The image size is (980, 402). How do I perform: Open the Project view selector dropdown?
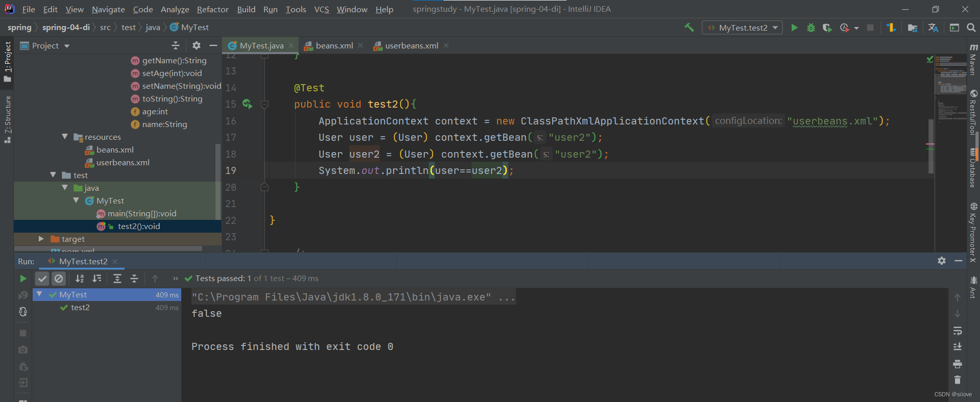[x=45, y=46]
